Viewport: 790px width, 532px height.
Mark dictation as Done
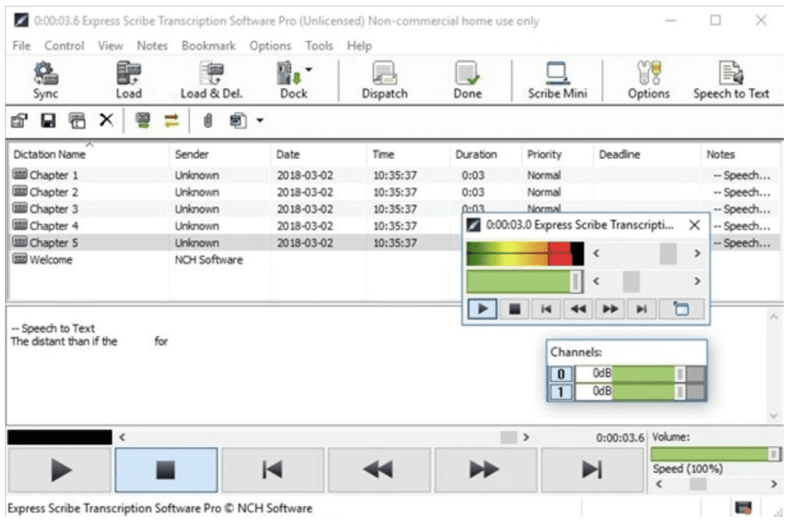(467, 80)
